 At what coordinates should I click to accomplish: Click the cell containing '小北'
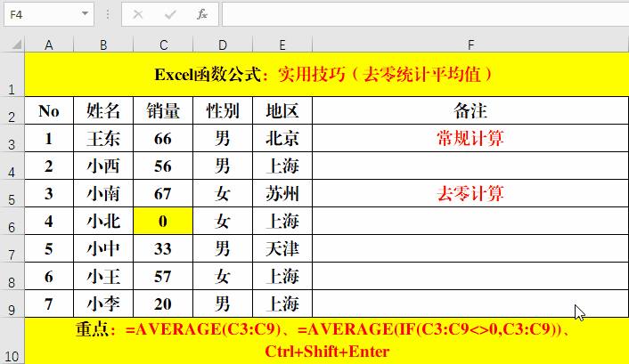[x=103, y=222]
